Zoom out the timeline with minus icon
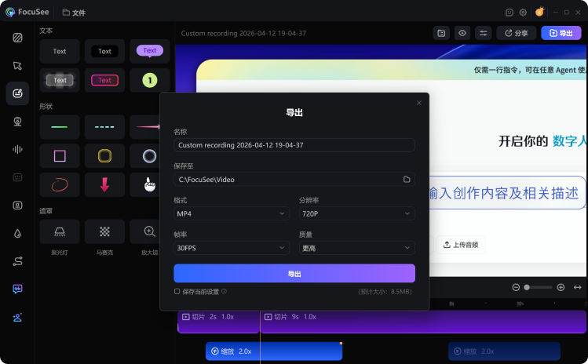This screenshot has width=588, height=364. pyautogui.click(x=516, y=287)
